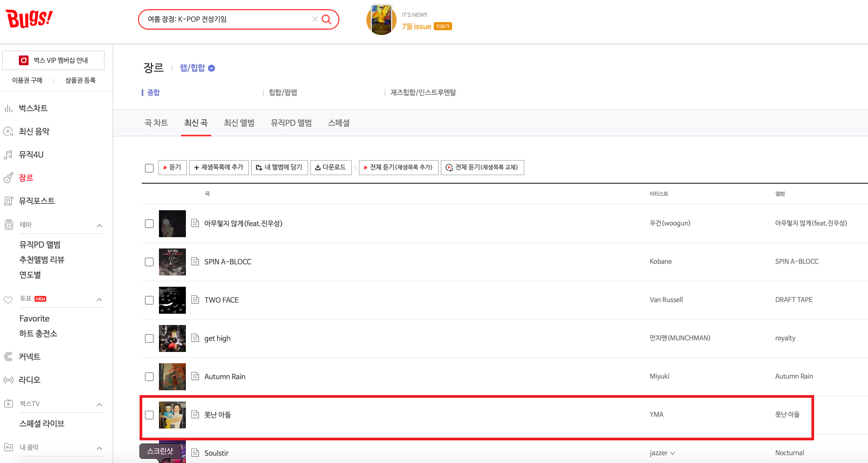Expand the jazzer artist dropdown arrow

[x=672, y=453]
